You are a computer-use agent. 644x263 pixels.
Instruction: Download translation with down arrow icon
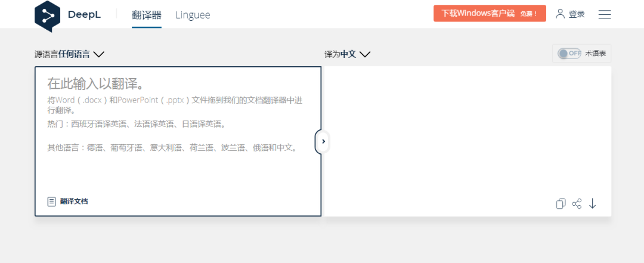[x=592, y=204]
